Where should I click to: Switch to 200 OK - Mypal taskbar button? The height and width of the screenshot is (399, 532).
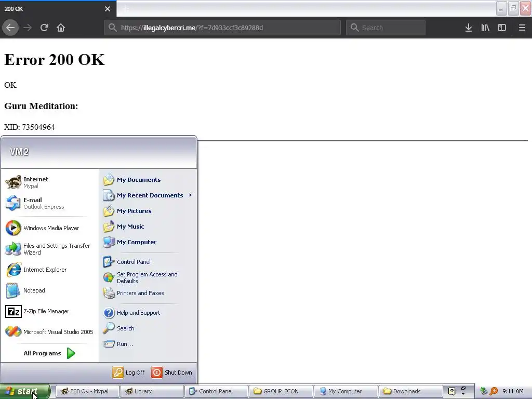click(x=87, y=391)
